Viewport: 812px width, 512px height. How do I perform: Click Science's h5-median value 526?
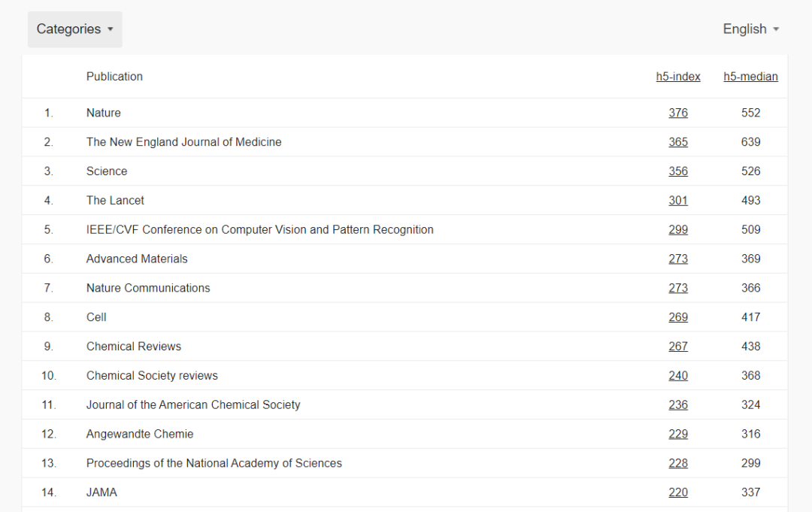pos(750,171)
